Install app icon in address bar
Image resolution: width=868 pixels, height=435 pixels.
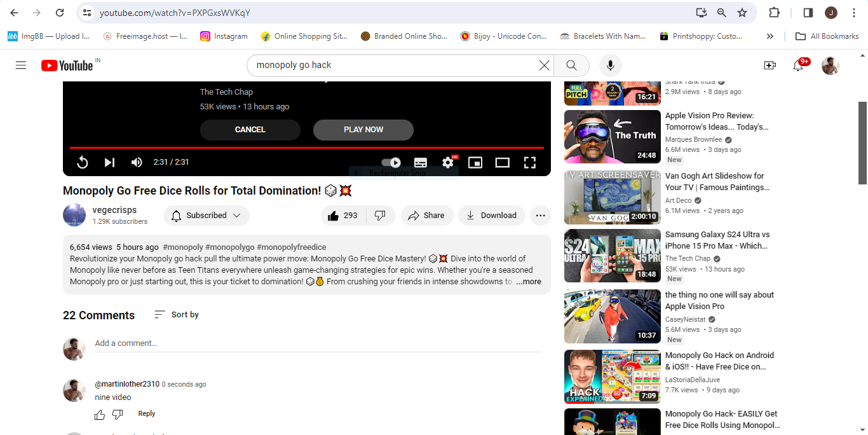[x=702, y=13]
